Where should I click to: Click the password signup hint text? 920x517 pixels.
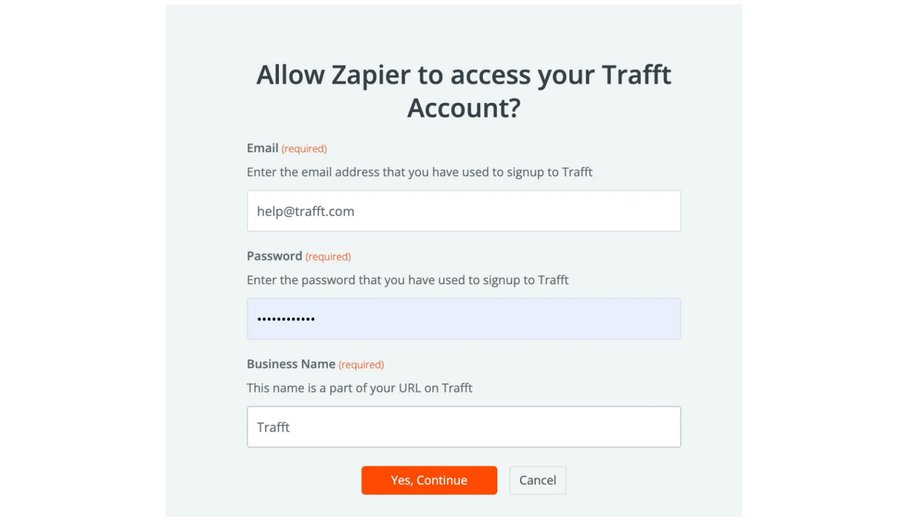(407, 280)
